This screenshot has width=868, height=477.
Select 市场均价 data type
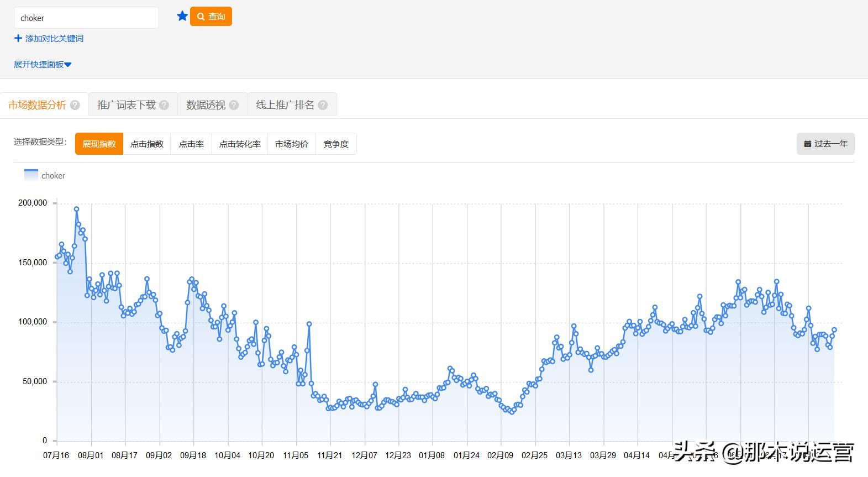coord(291,144)
